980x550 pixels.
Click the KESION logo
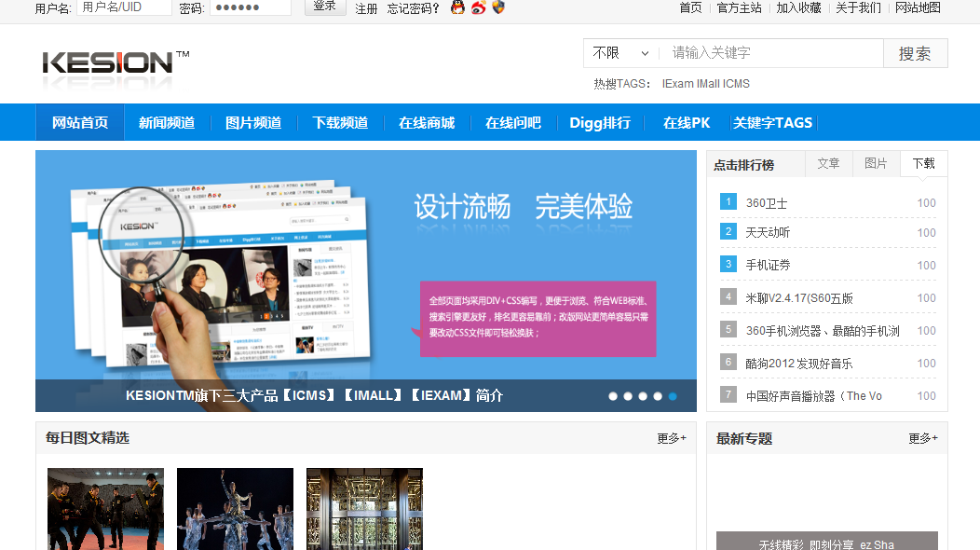click(x=112, y=63)
